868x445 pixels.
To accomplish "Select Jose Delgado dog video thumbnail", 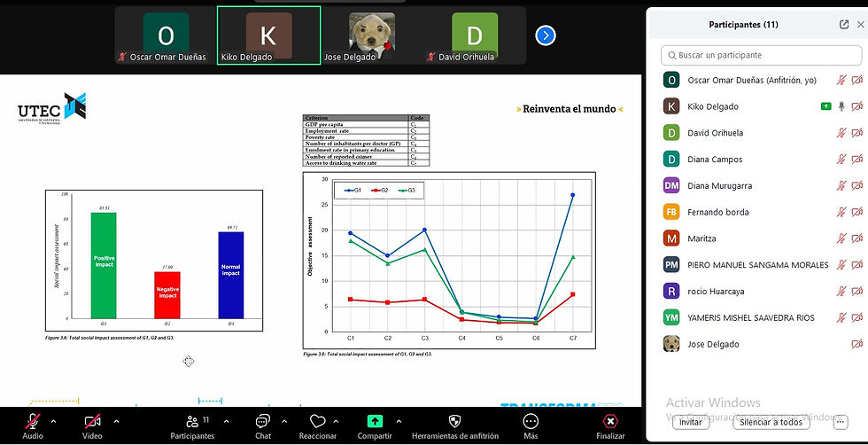I will 372,36.
